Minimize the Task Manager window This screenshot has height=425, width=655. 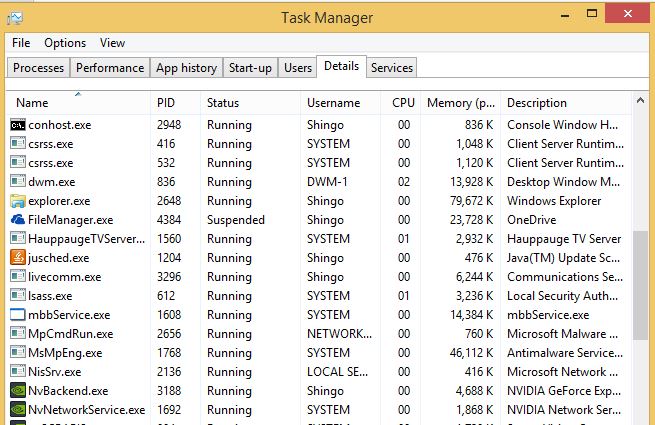click(x=565, y=15)
